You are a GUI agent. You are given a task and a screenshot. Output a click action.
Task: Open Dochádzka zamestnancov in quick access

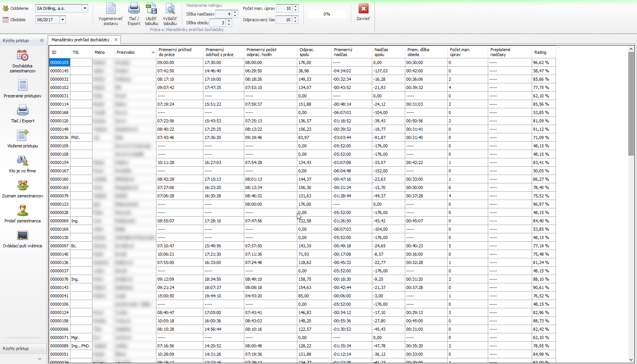[x=22, y=61]
